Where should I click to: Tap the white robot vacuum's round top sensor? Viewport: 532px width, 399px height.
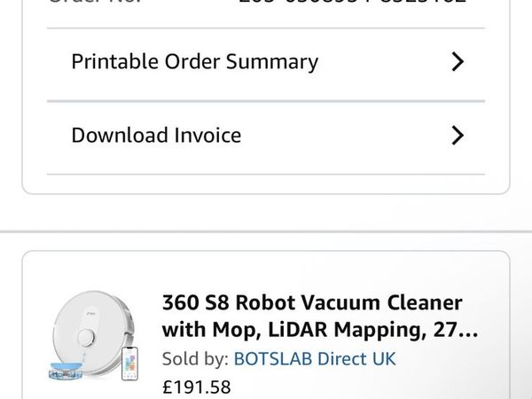(87, 336)
